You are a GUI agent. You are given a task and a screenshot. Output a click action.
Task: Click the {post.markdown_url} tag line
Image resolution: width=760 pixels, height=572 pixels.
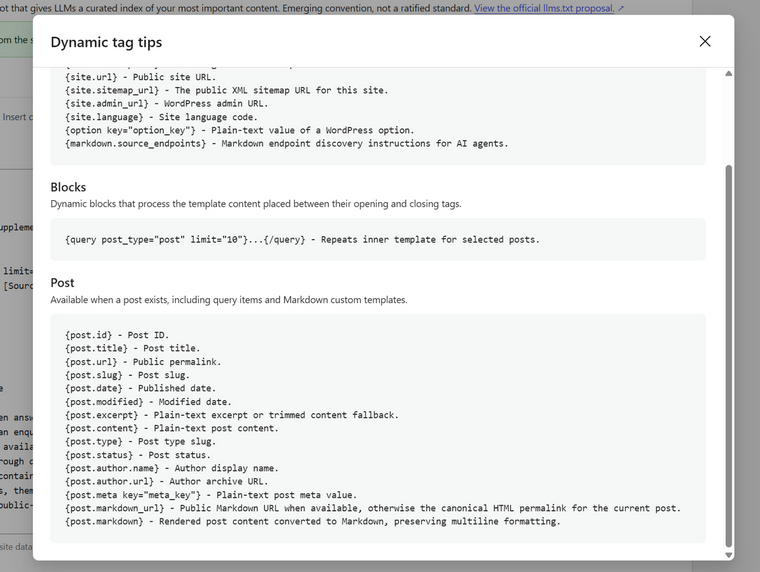(x=373, y=508)
